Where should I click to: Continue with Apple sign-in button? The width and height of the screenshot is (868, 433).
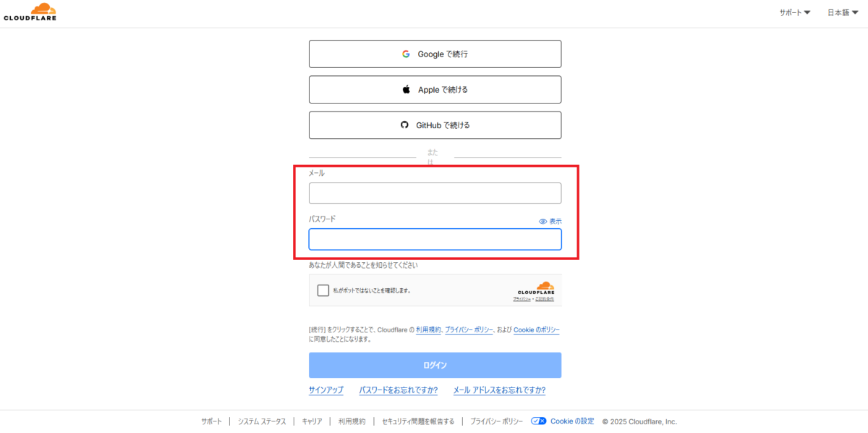point(435,90)
